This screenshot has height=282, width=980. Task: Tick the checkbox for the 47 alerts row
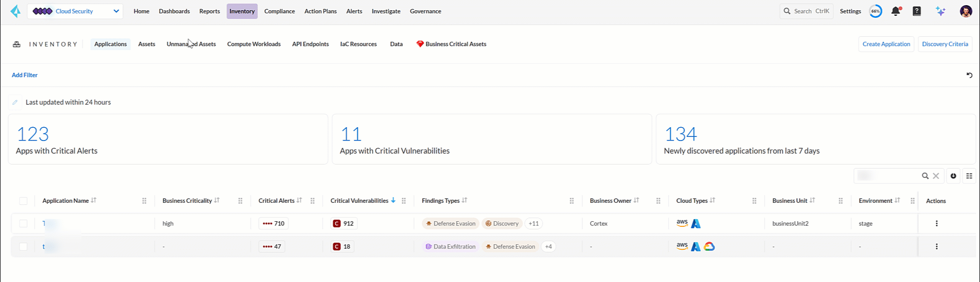click(x=23, y=246)
